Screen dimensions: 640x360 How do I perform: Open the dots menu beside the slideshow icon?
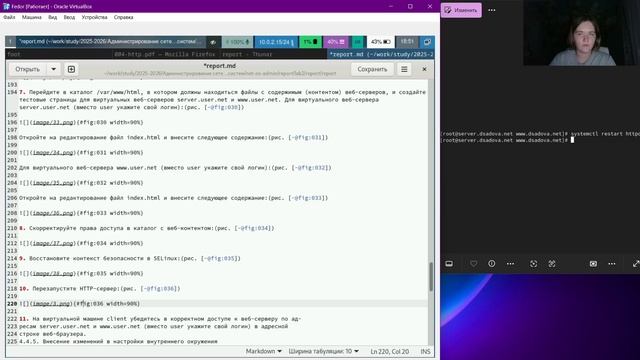[611, 264]
